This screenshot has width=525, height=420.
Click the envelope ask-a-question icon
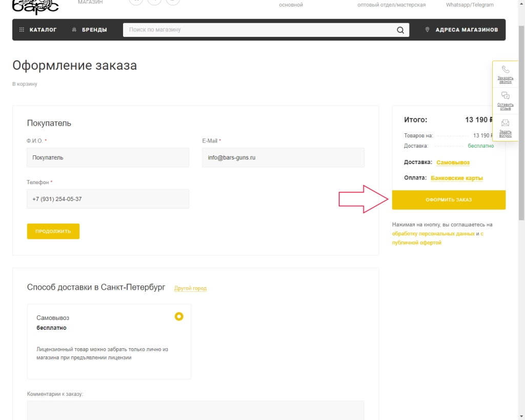(x=505, y=123)
